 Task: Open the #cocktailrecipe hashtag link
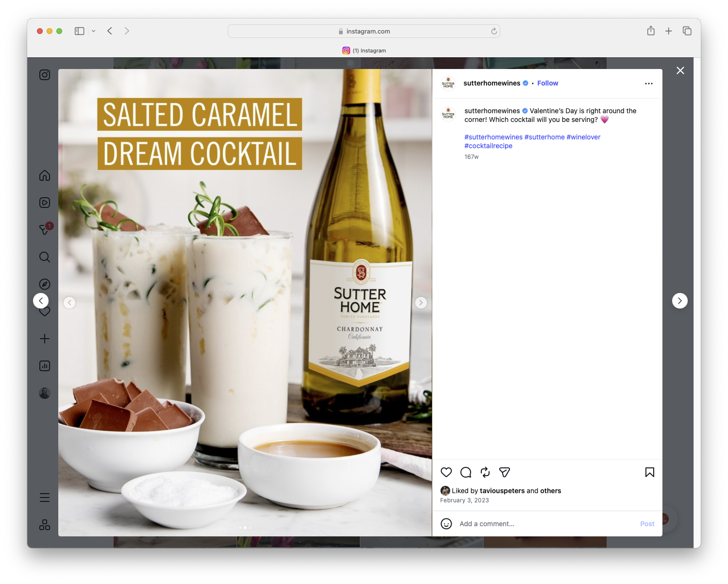click(x=488, y=146)
